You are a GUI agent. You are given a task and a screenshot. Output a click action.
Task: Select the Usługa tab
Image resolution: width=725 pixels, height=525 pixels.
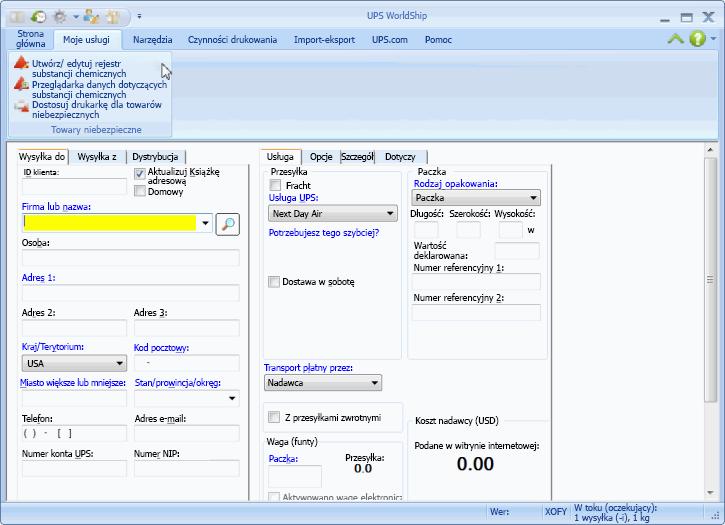tap(280, 156)
